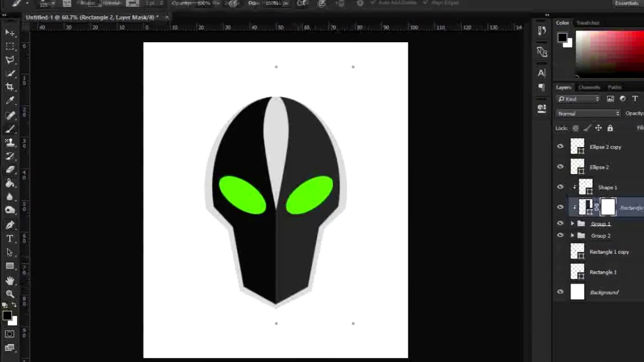
Task: Switch to the Channels tab
Action: (589, 87)
